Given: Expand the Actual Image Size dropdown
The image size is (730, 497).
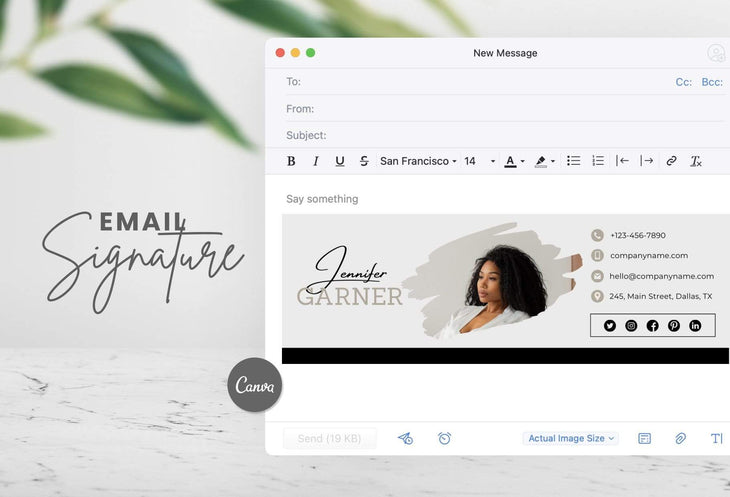Looking at the screenshot, I should (x=571, y=438).
